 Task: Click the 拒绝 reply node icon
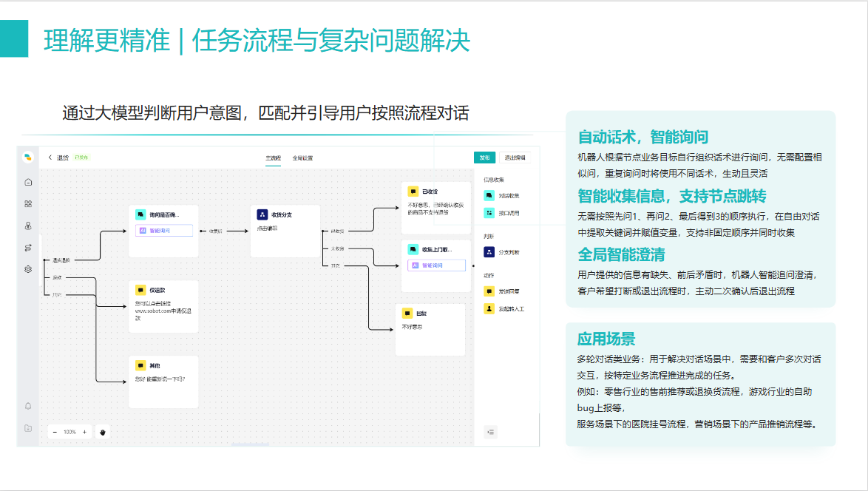(x=407, y=314)
